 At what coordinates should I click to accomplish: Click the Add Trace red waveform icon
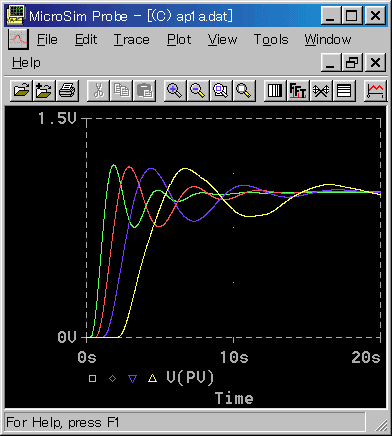coord(375,91)
